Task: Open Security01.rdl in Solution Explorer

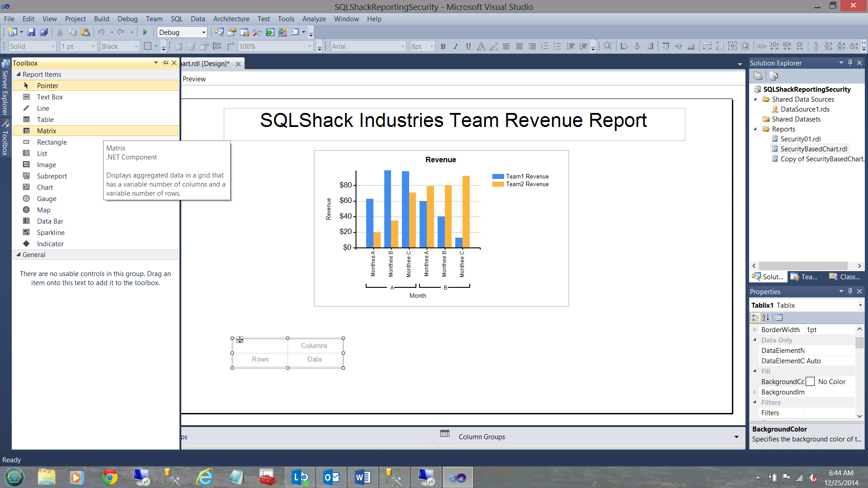Action: (x=800, y=139)
